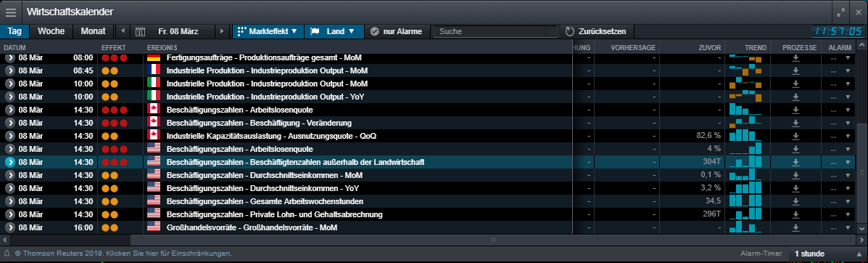The width and height of the screenshot is (868, 263).
Task: Click the Thomson Reuters Einschränkungen link
Action: [x=123, y=254]
